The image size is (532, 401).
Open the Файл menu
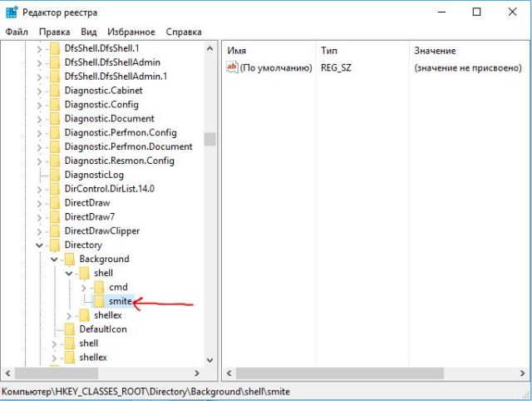[x=17, y=32]
